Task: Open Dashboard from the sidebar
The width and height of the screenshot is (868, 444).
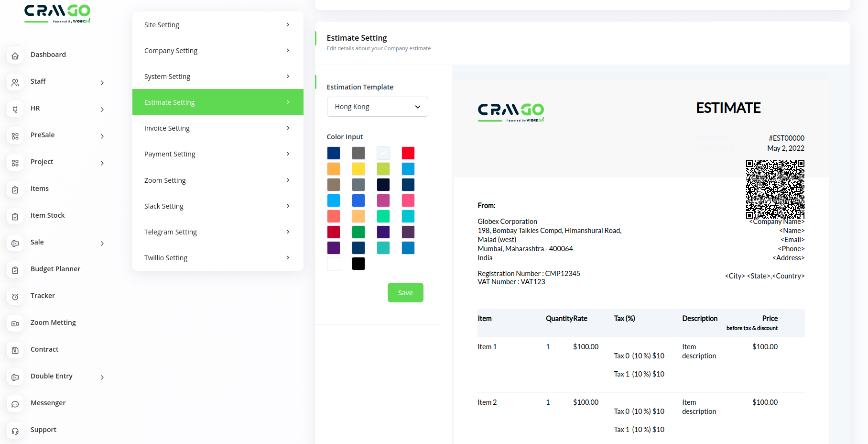Action: (48, 55)
